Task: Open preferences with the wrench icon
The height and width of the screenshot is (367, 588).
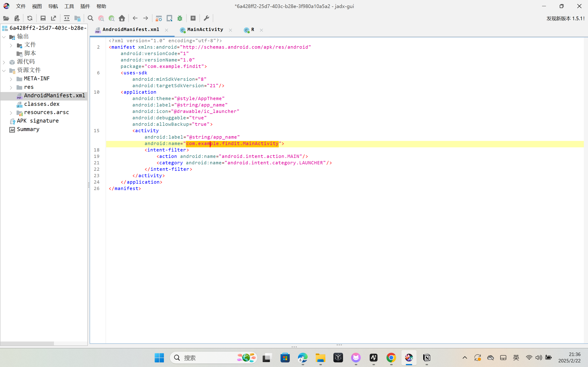Action: pos(206,18)
